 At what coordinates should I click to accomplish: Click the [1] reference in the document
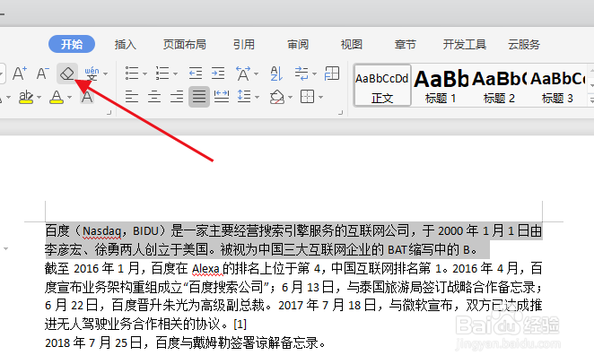(x=240, y=325)
